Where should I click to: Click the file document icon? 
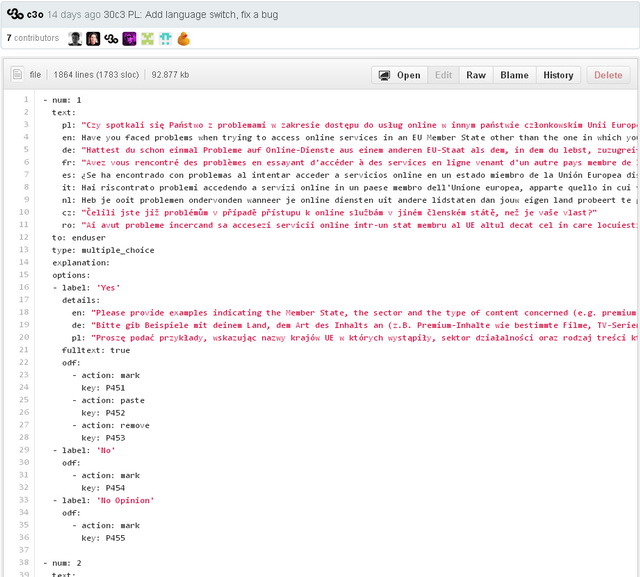[x=17, y=74]
